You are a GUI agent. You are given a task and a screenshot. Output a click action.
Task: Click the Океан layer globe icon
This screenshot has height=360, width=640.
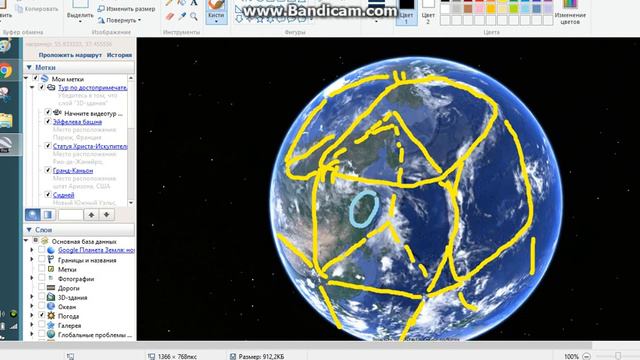click(51, 306)
